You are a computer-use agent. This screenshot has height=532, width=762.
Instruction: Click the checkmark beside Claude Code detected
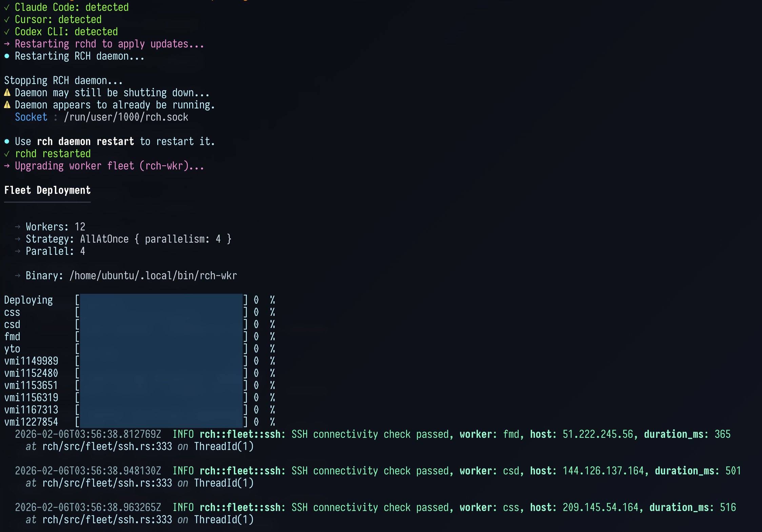point(7,7)
